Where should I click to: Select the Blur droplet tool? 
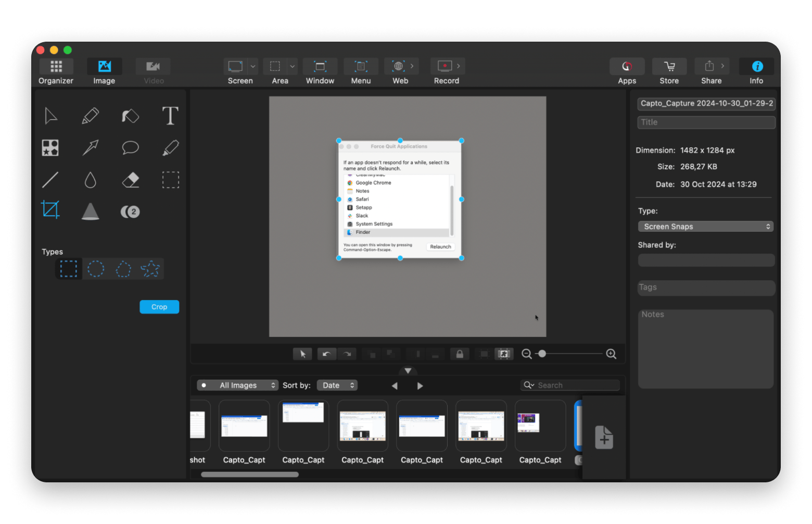pos(91,180)
